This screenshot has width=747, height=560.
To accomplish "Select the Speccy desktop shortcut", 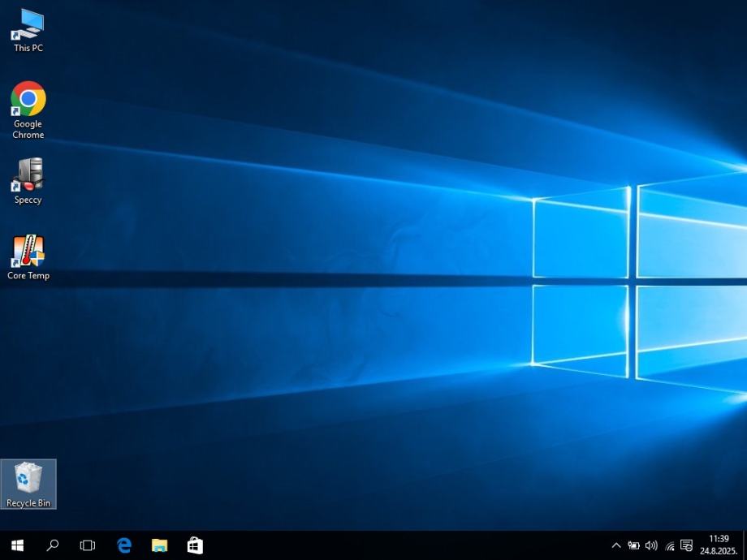I will tap(28, 174).
